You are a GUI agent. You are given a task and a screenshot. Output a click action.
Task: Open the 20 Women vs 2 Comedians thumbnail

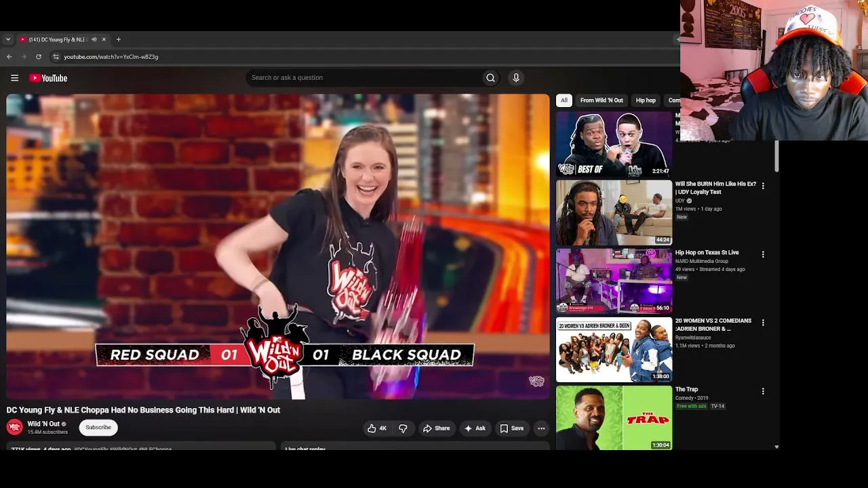pos(614,350)
